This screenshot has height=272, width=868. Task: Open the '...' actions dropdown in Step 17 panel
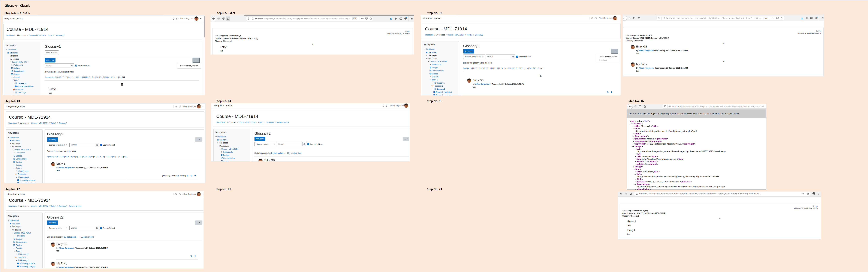198,223
